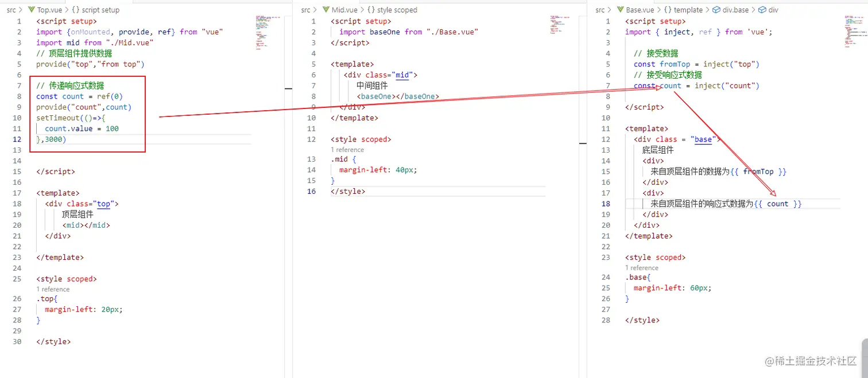Click 'import { inject, ref } from 'vue';' line
The image size is (868, 378).
pyautogui.click(x=699, y=32)
